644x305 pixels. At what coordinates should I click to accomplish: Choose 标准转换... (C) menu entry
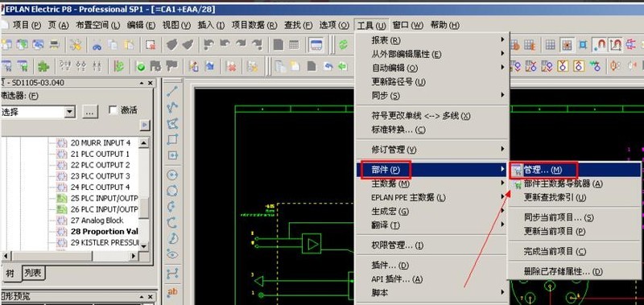click(x=432, y=130)
